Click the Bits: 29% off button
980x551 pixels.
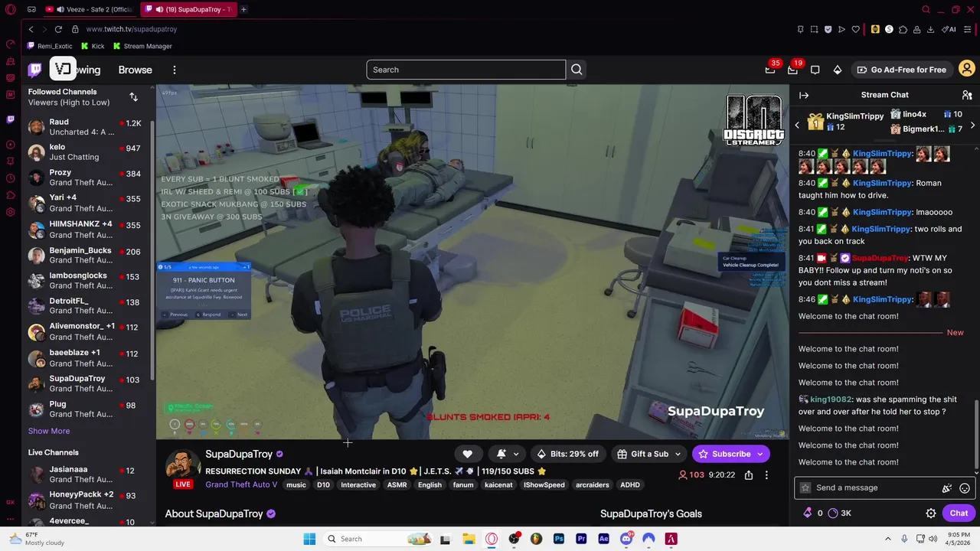click(568, 454)
